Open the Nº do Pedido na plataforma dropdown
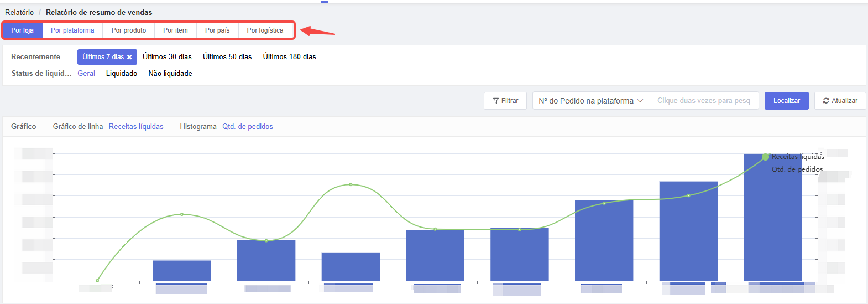This screenshot has width=868, height=304. click(x=590, y=101)
